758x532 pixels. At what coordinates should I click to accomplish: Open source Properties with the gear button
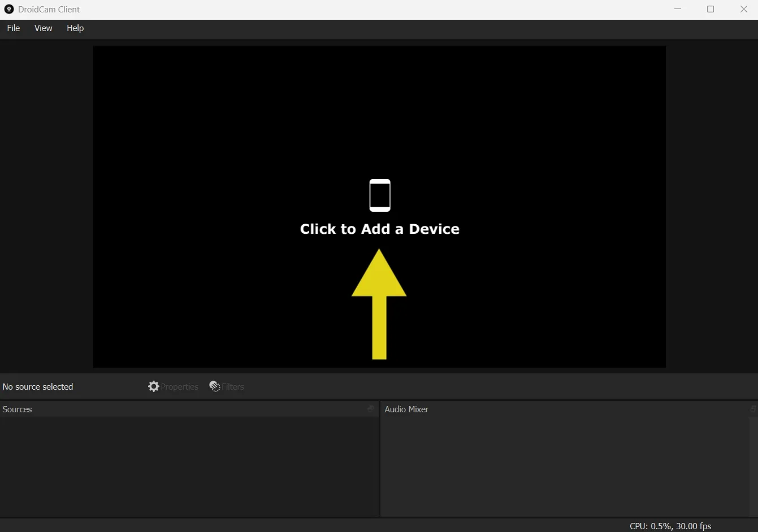173,386
